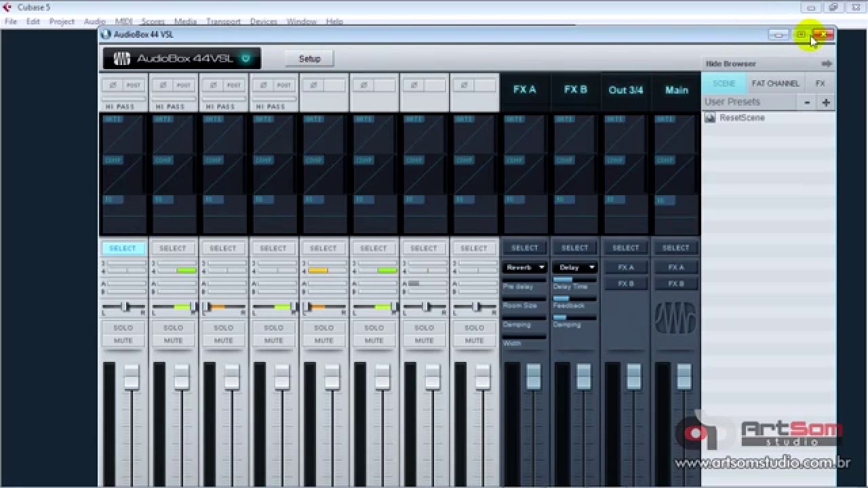868x488 pixels.
Task: Toggle phase invert on channel 6
Action: (x=363, y=85)
